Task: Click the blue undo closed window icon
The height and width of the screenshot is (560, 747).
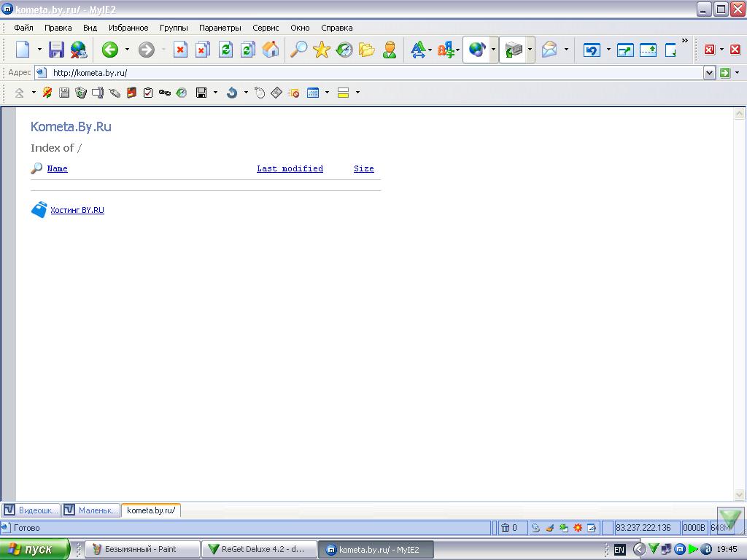Action: coord(592,50)
